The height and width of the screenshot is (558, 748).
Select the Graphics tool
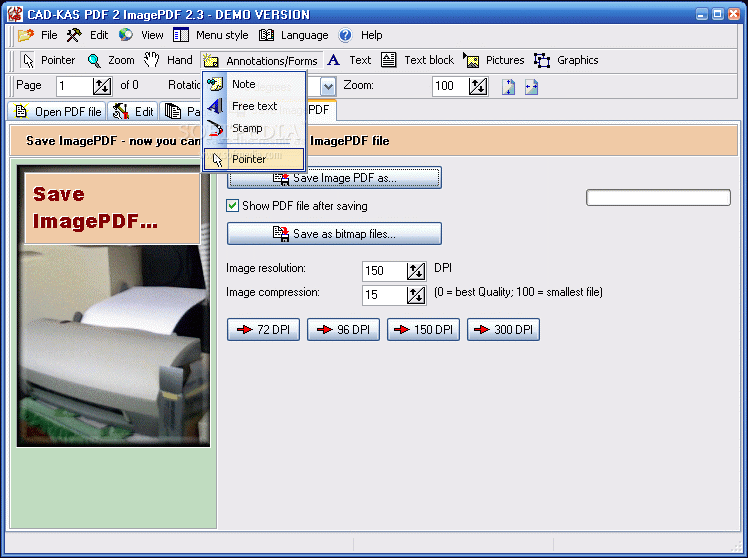click(566, 60)
